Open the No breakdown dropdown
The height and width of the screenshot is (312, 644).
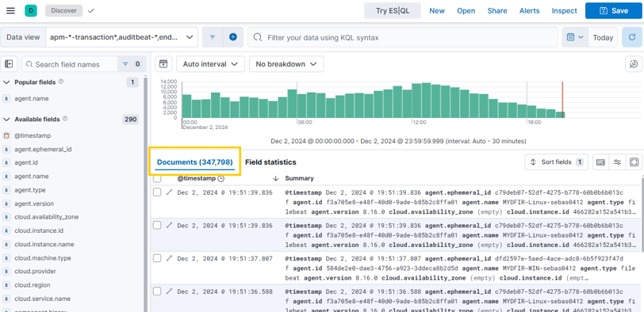[x=286, y=64]
